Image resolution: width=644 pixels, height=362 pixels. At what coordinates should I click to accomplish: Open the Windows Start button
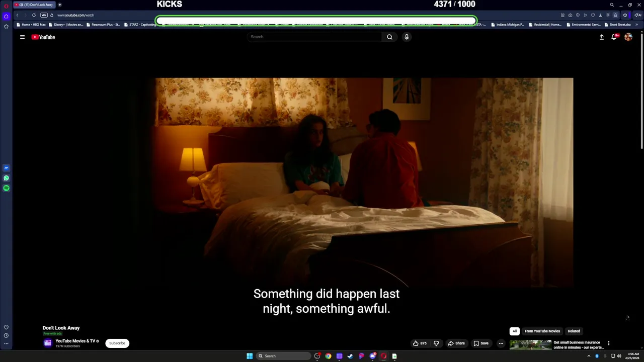pyautogui.click(x=250, y=356)
